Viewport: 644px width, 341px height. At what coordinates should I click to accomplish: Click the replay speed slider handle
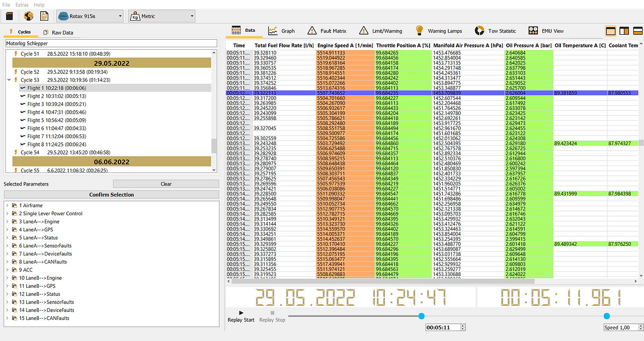(x=607, y=316)
